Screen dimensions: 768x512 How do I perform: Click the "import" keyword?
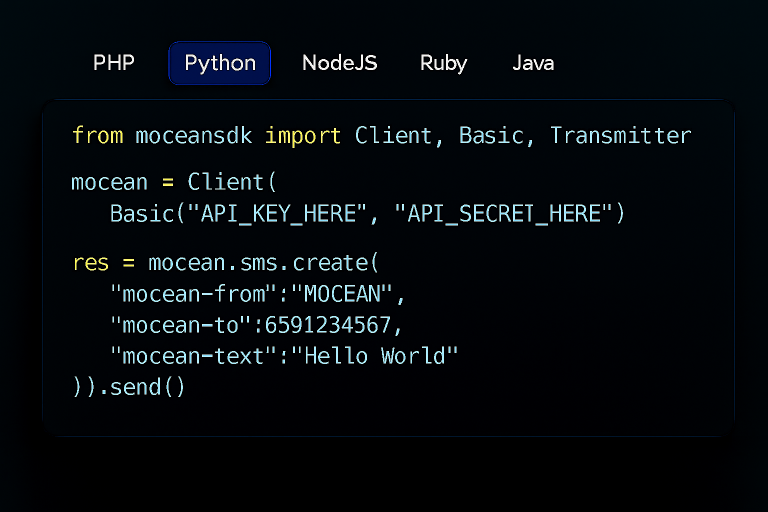(304, 136)
